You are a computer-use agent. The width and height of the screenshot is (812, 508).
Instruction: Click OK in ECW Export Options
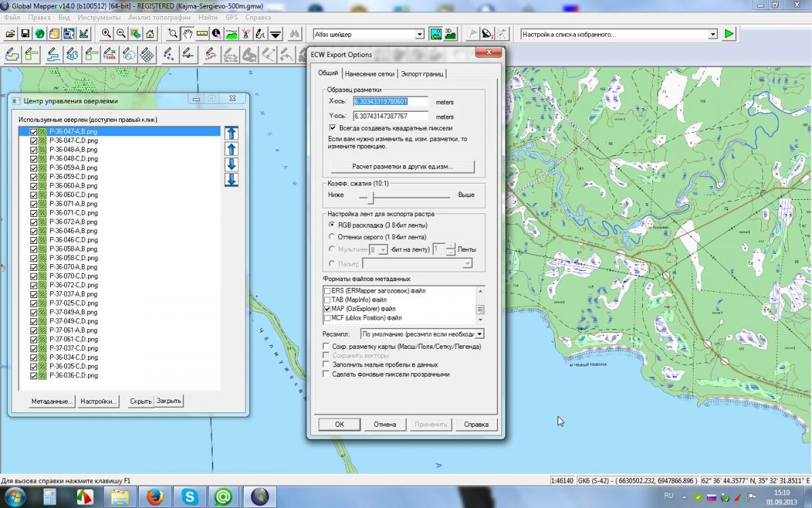pyautogui.click(x=340, y=424)
